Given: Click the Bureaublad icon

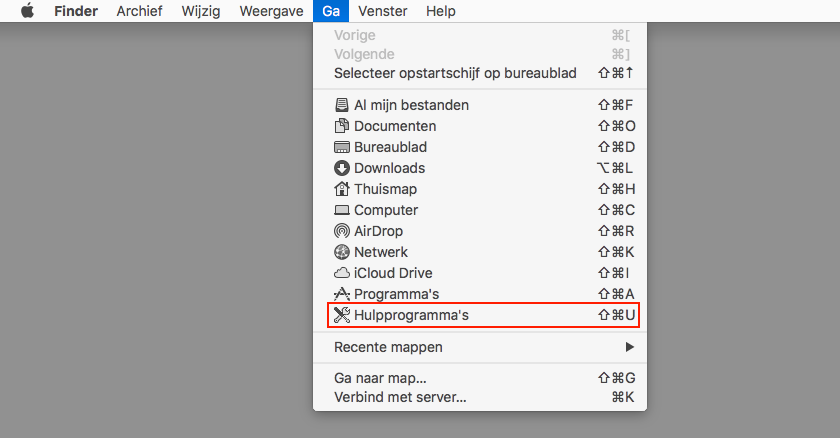Looking at the screenshot, I should click(342, 147).
